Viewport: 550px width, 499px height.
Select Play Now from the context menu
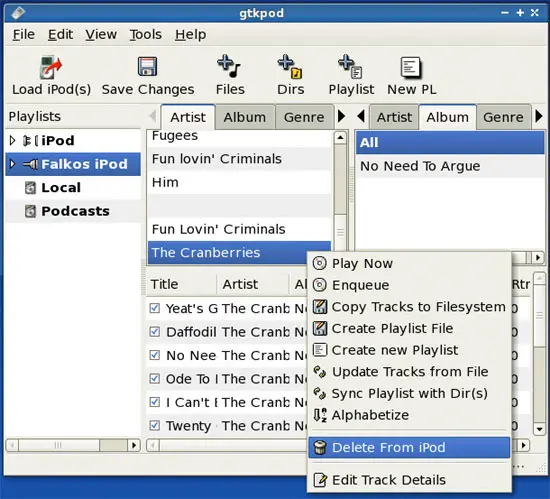pos(409,263)
